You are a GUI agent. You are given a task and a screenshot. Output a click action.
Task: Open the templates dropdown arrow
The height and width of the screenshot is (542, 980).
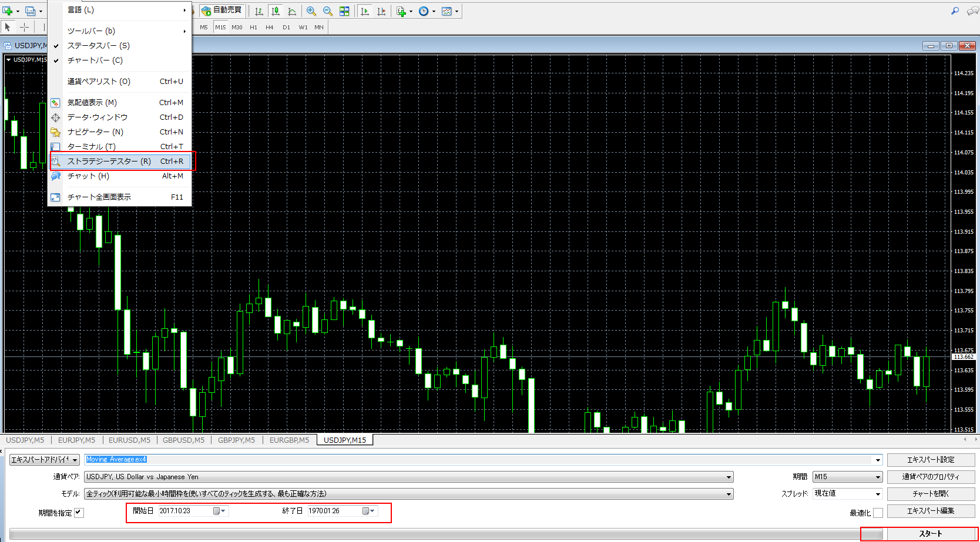pyautogui.click(x=457, y=11)
